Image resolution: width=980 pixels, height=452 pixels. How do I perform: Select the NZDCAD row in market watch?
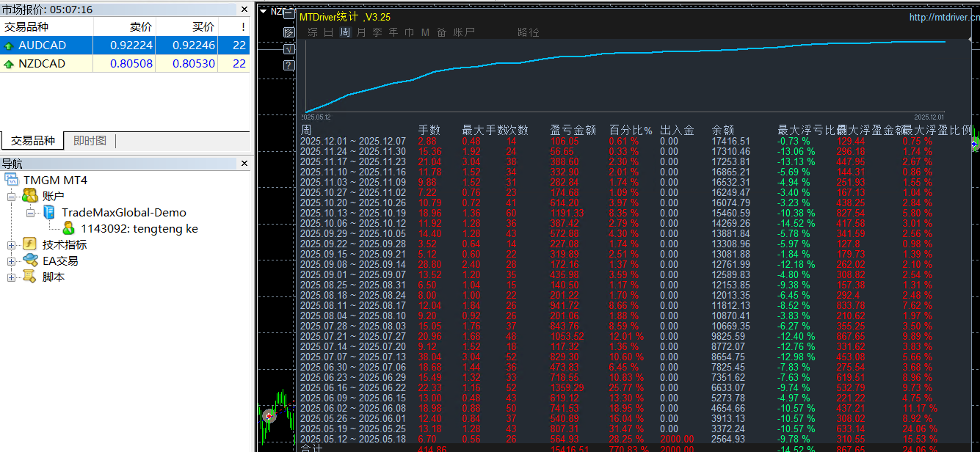pos(125,64)
